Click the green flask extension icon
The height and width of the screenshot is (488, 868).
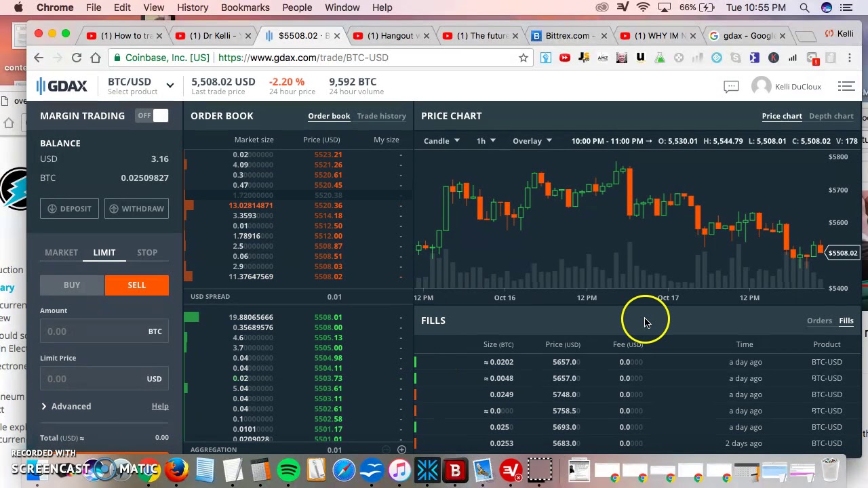(x=659, y=58)
